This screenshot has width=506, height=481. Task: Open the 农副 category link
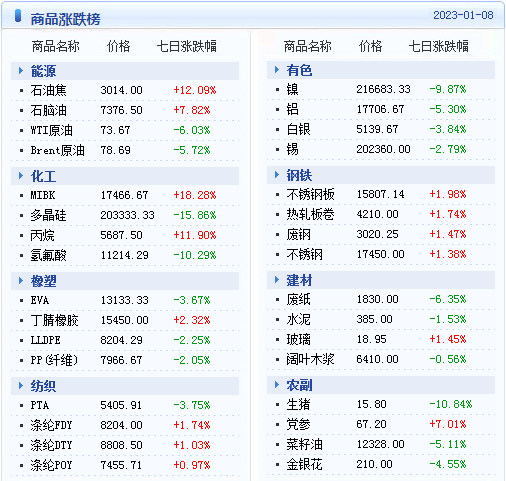(x=299, y=385)
